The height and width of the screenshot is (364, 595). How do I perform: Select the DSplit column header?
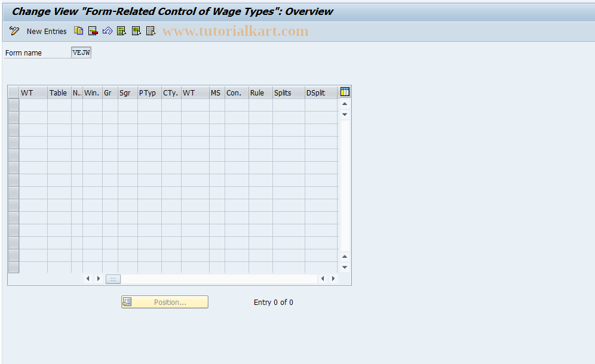(x=321, y=93)
